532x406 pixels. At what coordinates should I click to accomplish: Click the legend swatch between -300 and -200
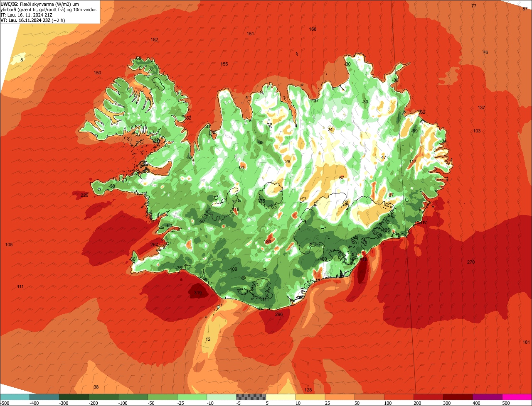[74, 397]
